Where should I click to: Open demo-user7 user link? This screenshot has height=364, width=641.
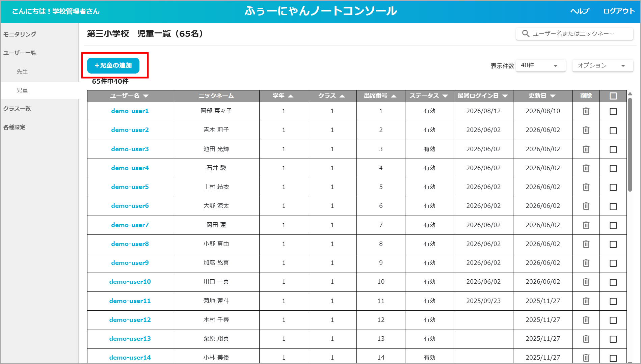coord(130,225)
